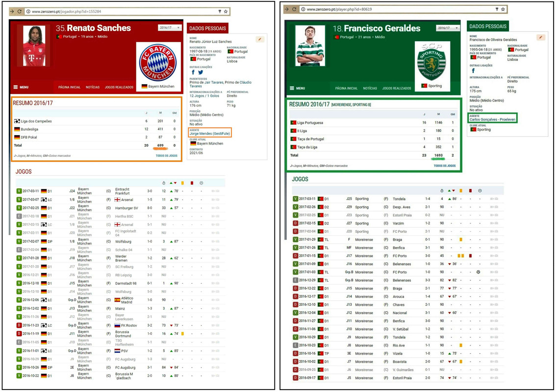Screen dimensions: 556x392
Task: Select JOGOS REALIZADOS tab on Geraldes page
Action: coord(397,88)
